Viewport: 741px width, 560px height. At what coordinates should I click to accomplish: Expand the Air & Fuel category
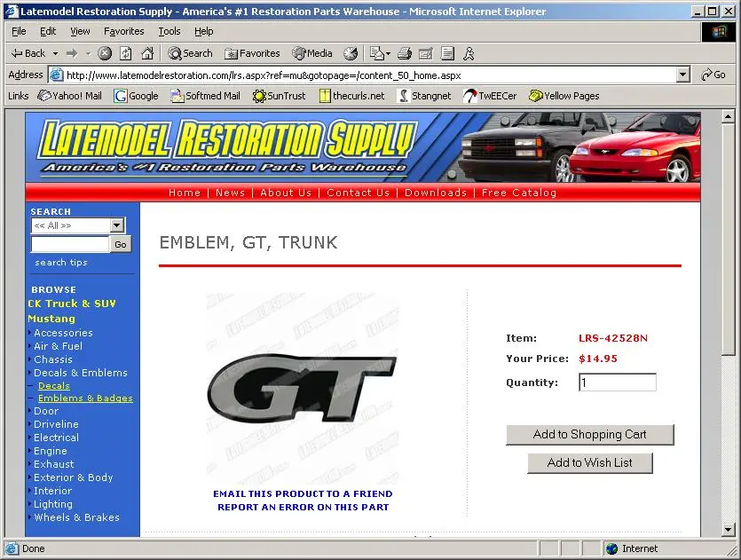coord(58,346)
